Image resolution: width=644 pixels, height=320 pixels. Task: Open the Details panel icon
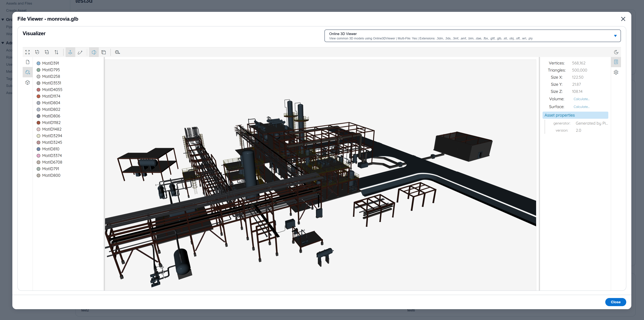[616, 62]
